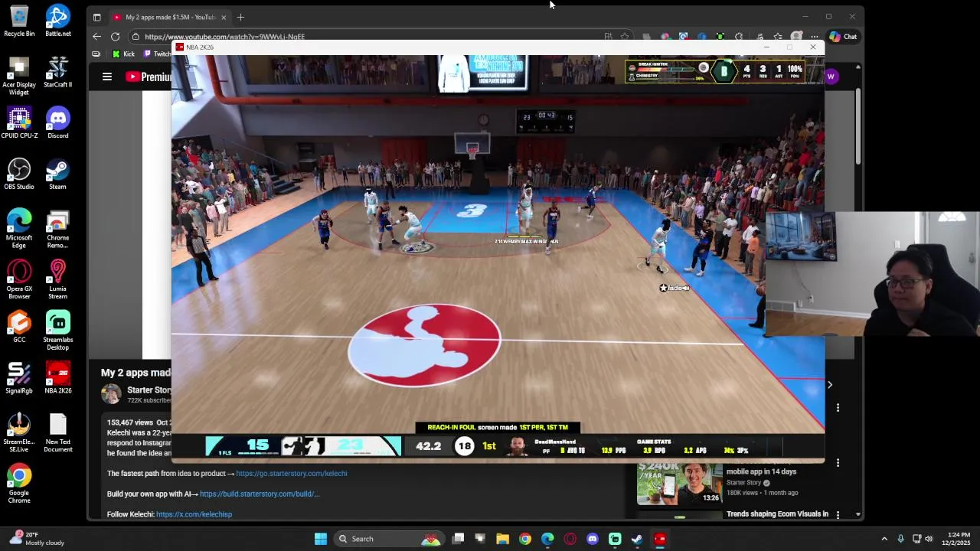
Task: Close the YouTube browser tab
Action: click(x=224, y=17)
